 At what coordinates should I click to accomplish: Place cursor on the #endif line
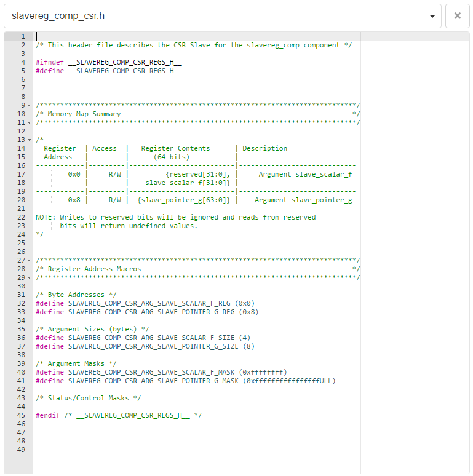pyautogui.click(x=118, y=415)
